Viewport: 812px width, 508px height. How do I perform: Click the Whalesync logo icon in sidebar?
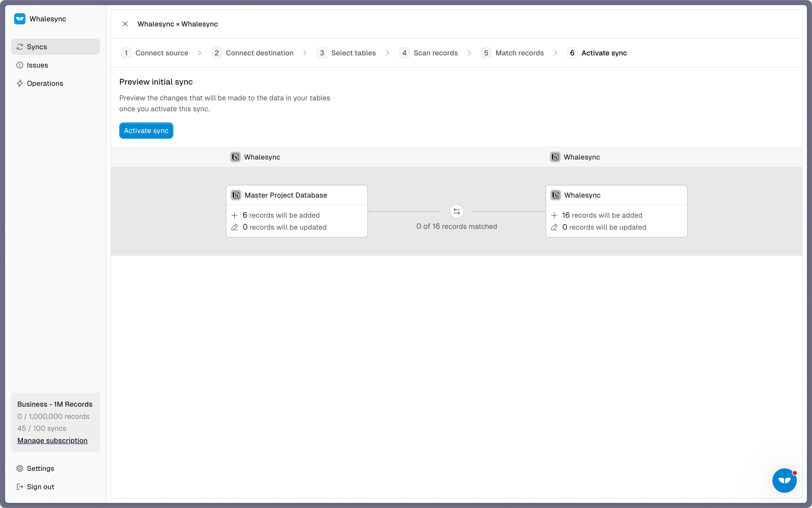pos(20,19)
